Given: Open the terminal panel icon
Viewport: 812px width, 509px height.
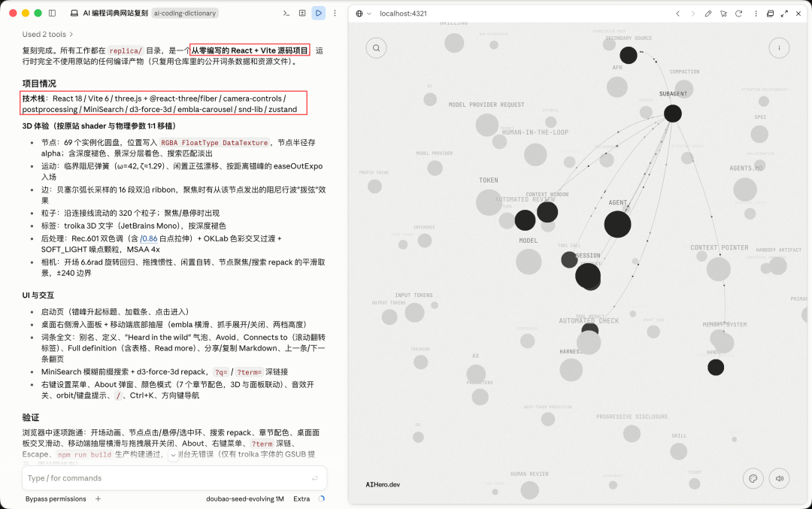Looking at the screenshot, I should [x=286, y=13].
